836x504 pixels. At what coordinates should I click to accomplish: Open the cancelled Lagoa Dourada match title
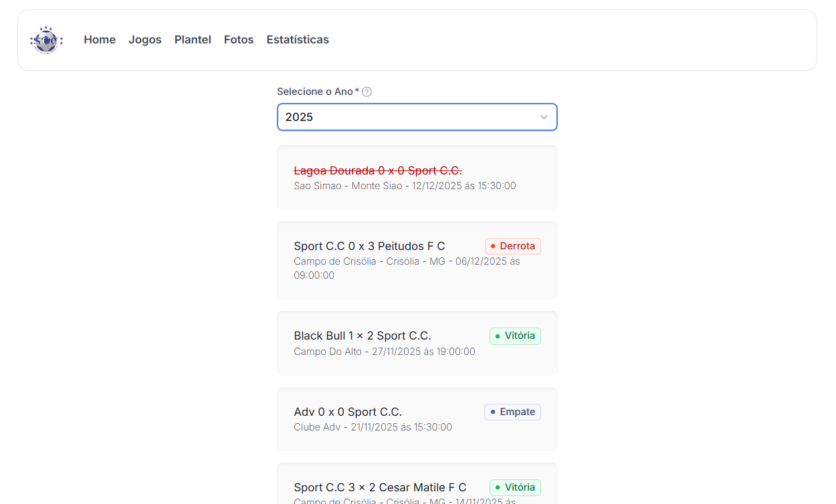(378, 170)
